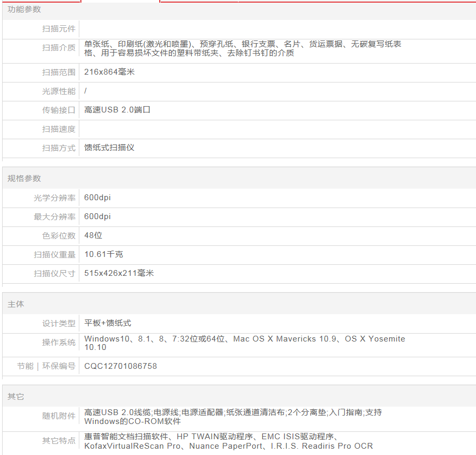The width and height of the screenshot is (476, 455).
Task: Click the 扫描介质 row label
Action: (x=59, y=48)
